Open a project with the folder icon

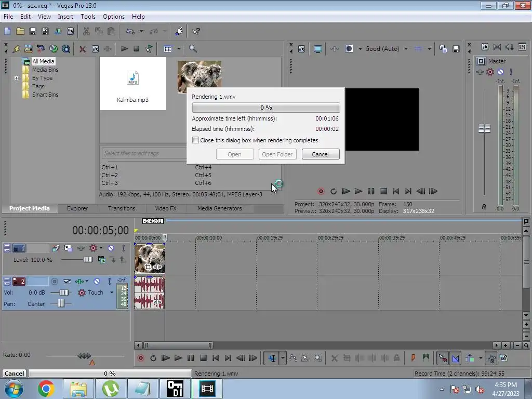tap(20, 31)
